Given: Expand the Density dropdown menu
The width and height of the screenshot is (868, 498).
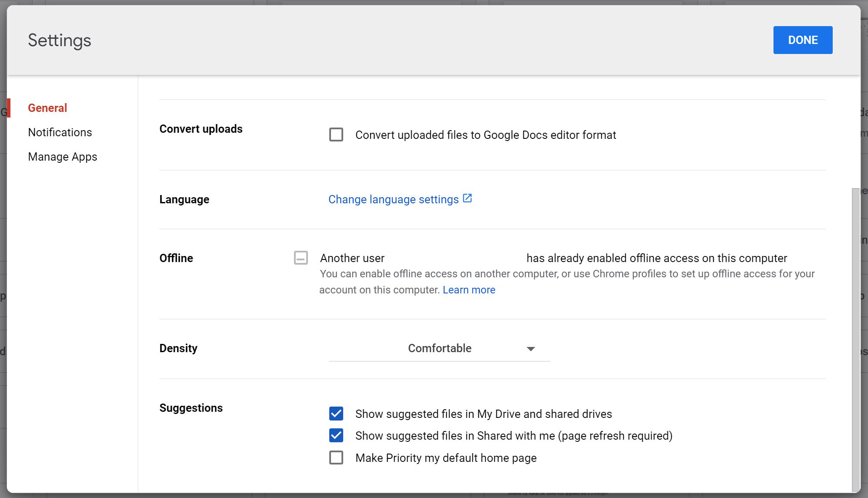Looking at the screenshot, I should point(440,349).
